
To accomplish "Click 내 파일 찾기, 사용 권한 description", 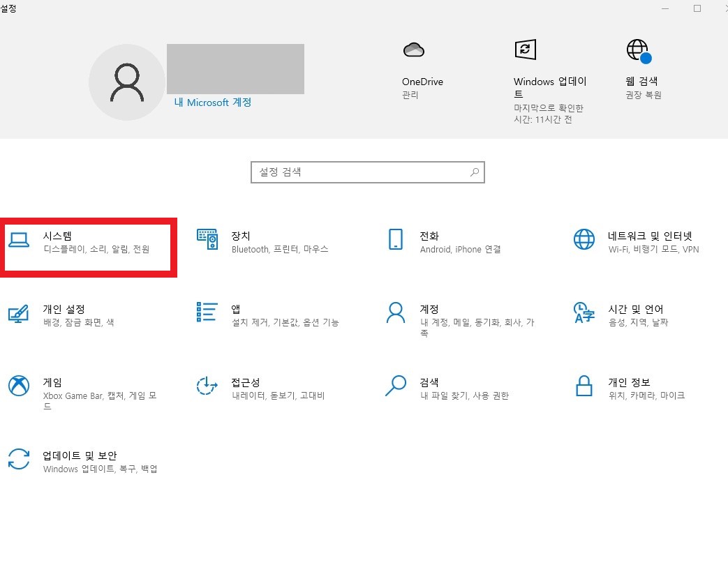I will pos(465,395).
